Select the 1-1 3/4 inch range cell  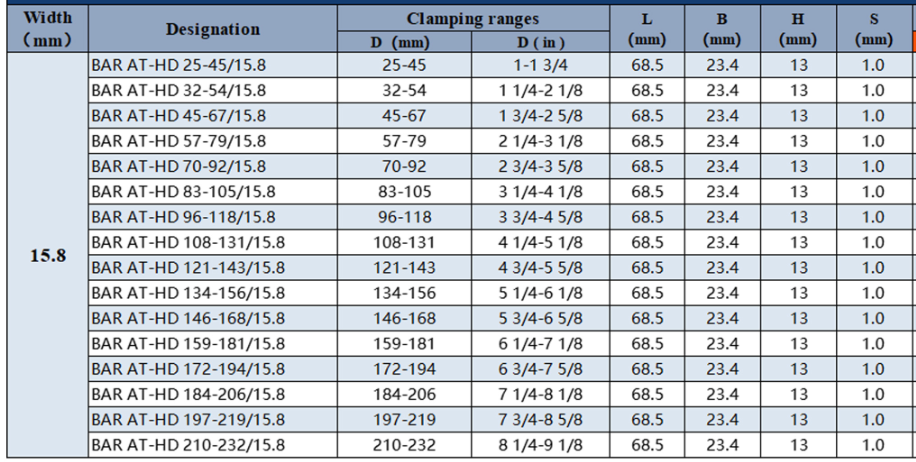(x=542, y=65)
